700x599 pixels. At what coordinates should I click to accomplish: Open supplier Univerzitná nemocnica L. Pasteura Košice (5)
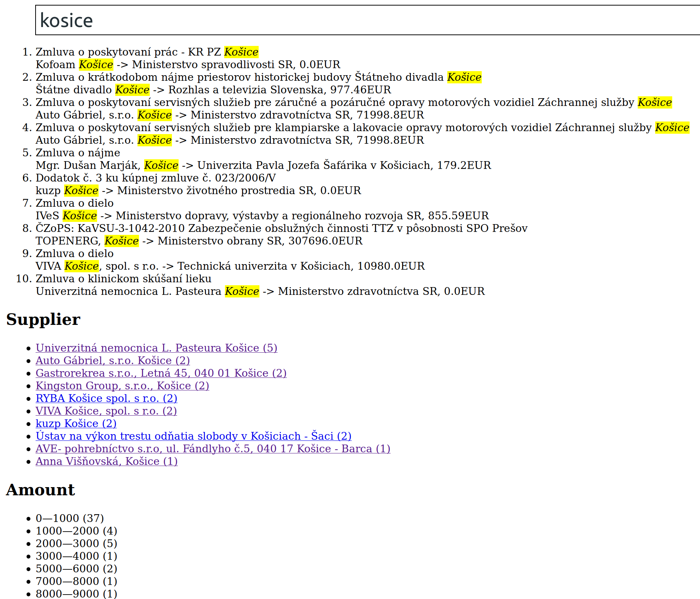click(156, 348)
